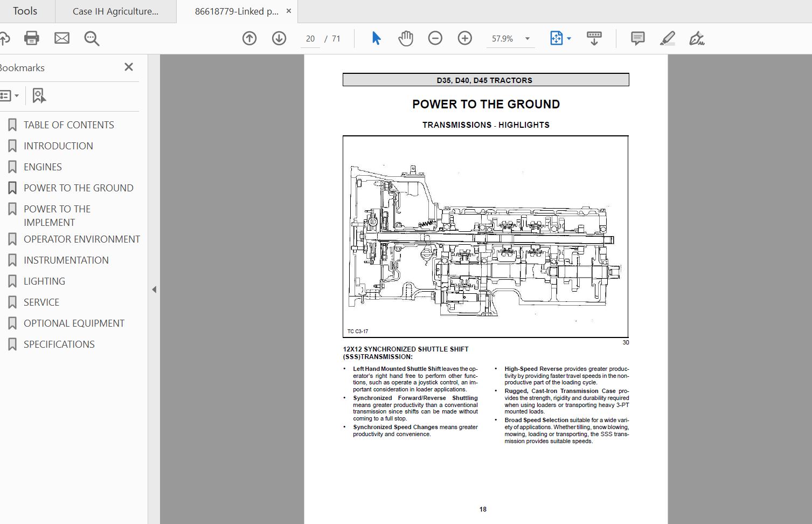Open the Fill & Sign tool
The width and height of the screenshot is (812, 524).
[697, 38]
